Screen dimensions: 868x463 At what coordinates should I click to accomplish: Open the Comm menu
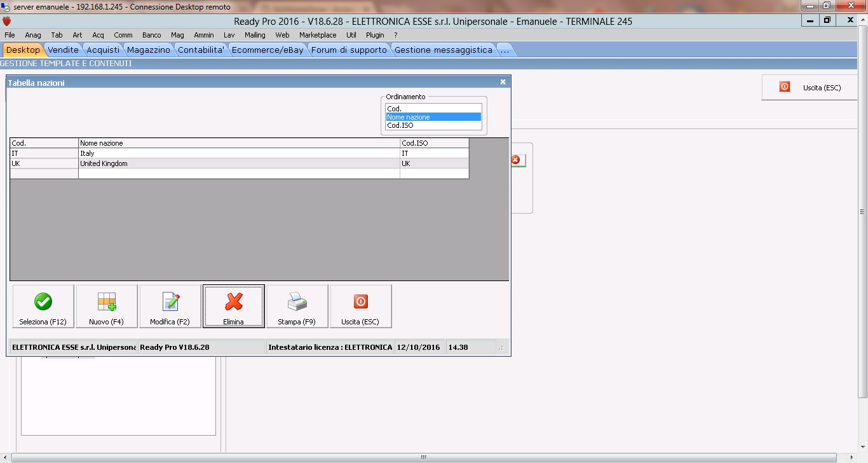(123, 35)
